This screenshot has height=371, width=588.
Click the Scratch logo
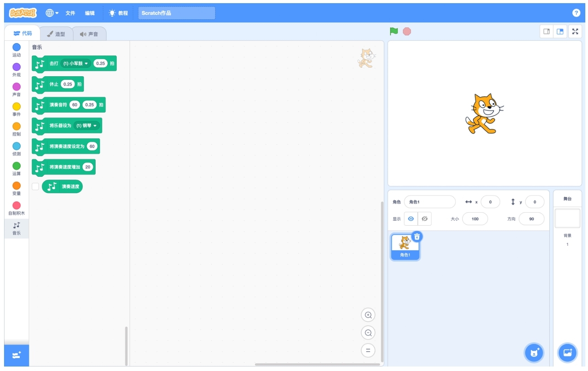pyautogui.click(x=23, y=13)
